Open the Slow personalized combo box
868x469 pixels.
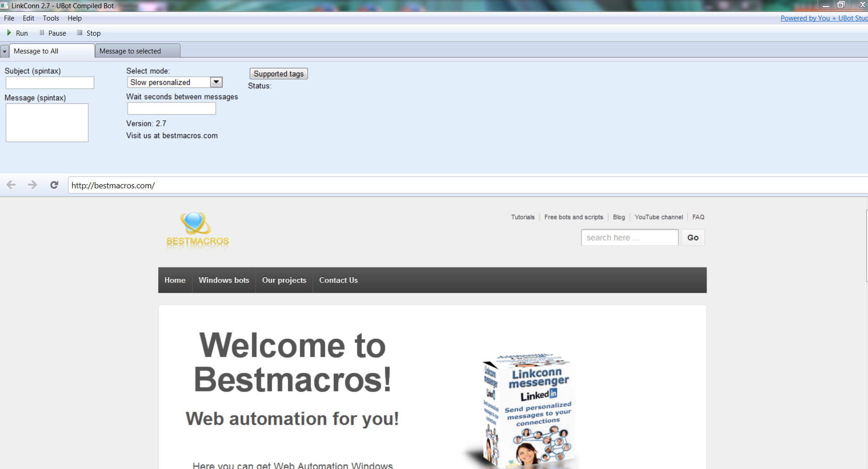pos(175,82)
